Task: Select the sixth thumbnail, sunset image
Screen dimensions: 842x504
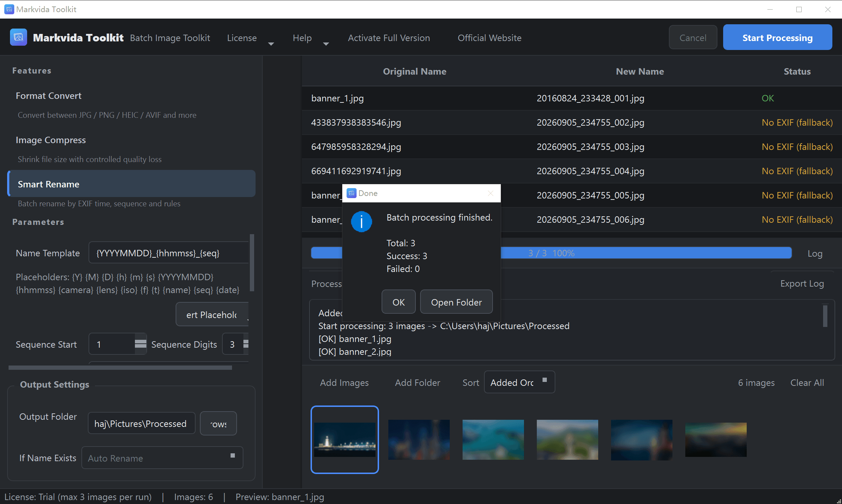Action: 716,439
